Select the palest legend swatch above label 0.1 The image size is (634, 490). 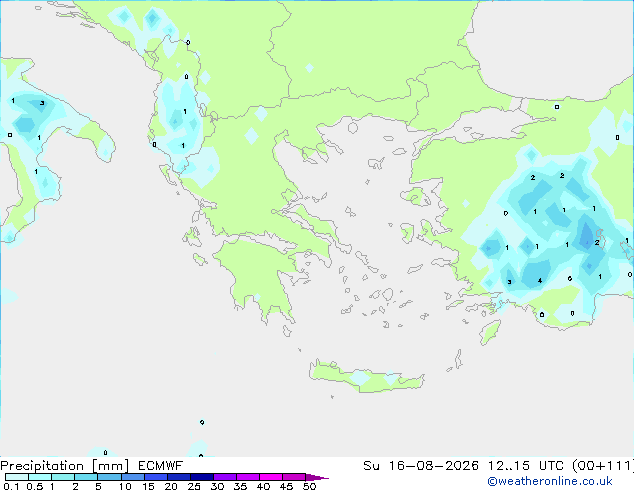tap(17, 477)
